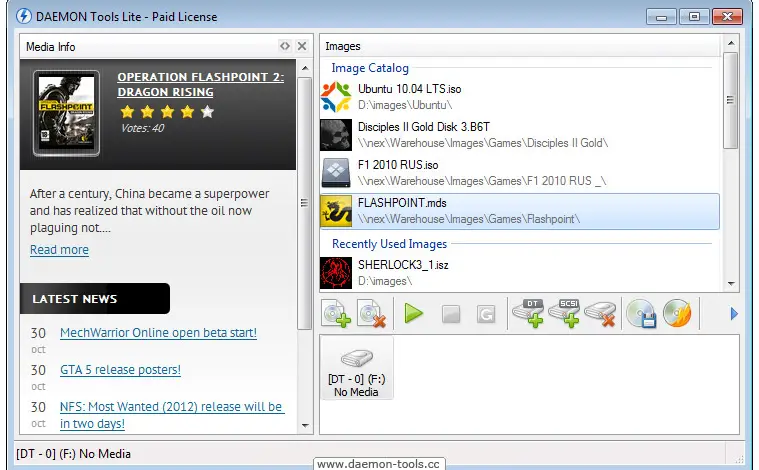759x470 pixels.
Task: Select SHERLOCK3_1.isz file name
Action: click(403, 265)
